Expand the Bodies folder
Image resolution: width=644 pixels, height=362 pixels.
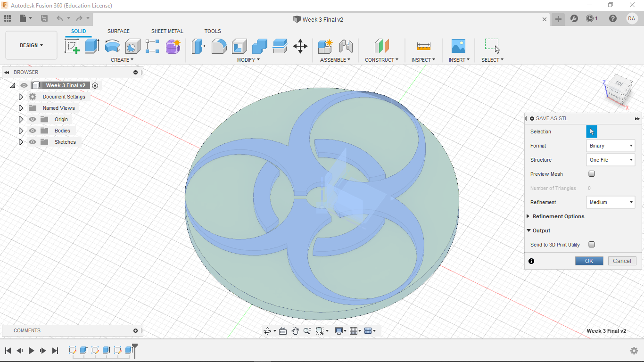pos(21,131)
